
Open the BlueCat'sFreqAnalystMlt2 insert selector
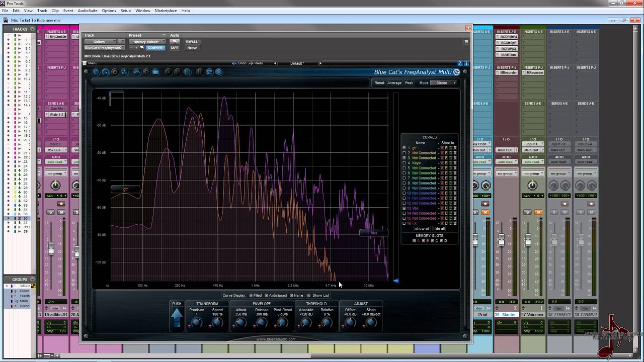click(104, 48)
